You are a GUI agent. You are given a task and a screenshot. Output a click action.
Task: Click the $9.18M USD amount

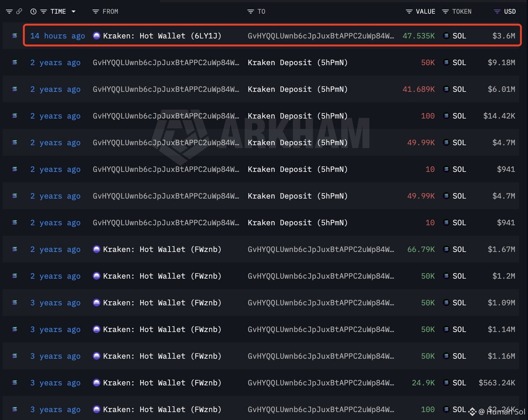pos(501,63)
